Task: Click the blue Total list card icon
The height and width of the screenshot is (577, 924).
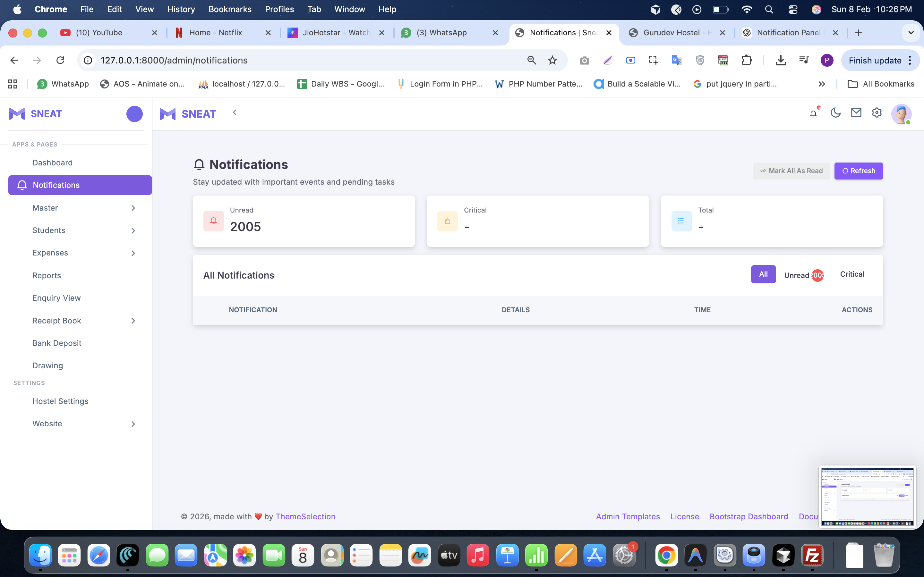Action: [681, 221]
